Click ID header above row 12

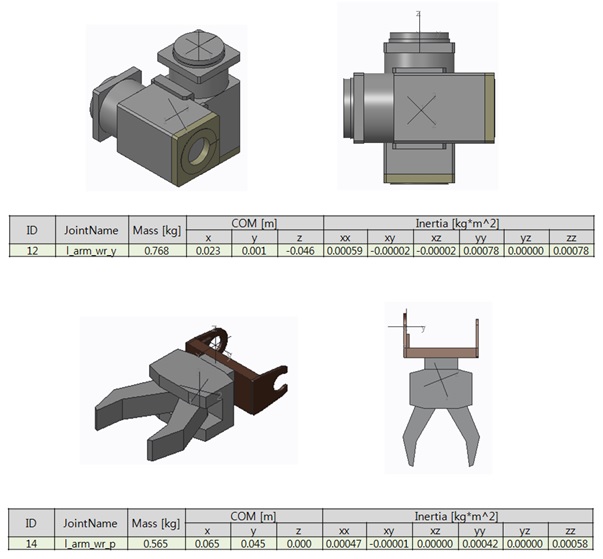32,230
